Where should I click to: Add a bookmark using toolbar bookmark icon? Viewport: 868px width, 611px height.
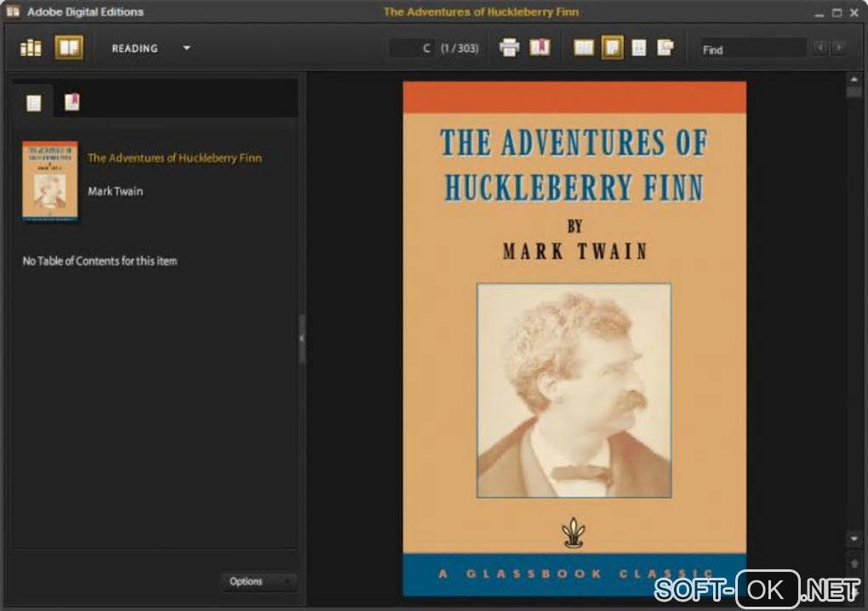tap(540, 48)
